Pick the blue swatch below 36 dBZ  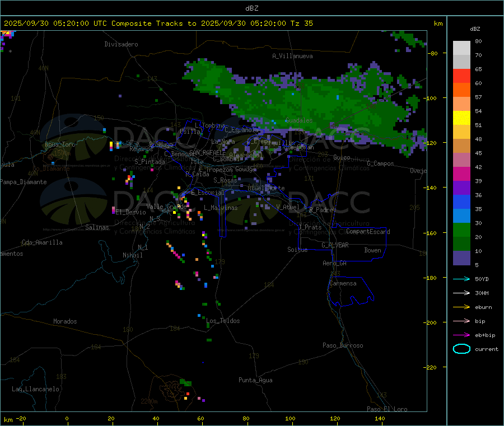461,202
